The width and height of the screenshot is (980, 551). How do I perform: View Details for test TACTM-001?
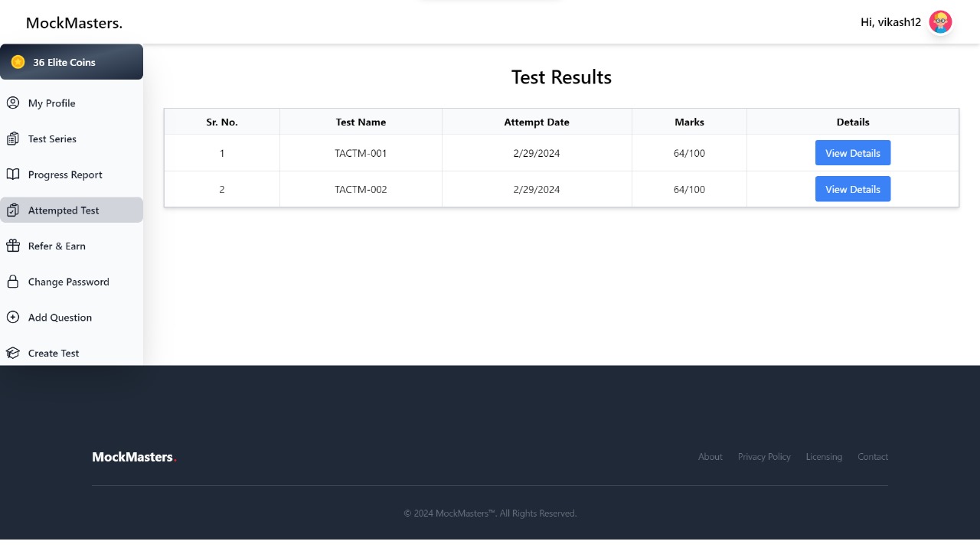point(853,153)
